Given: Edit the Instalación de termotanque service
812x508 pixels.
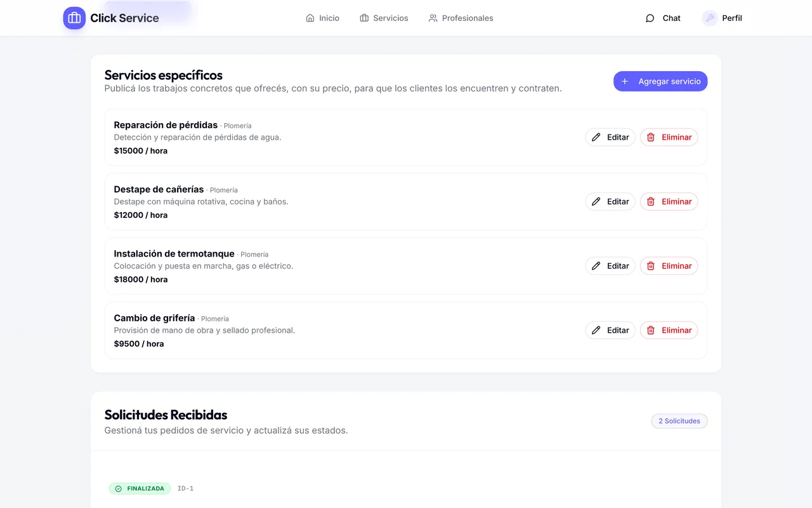Looking at the screenshot, I should coord(610,266).
